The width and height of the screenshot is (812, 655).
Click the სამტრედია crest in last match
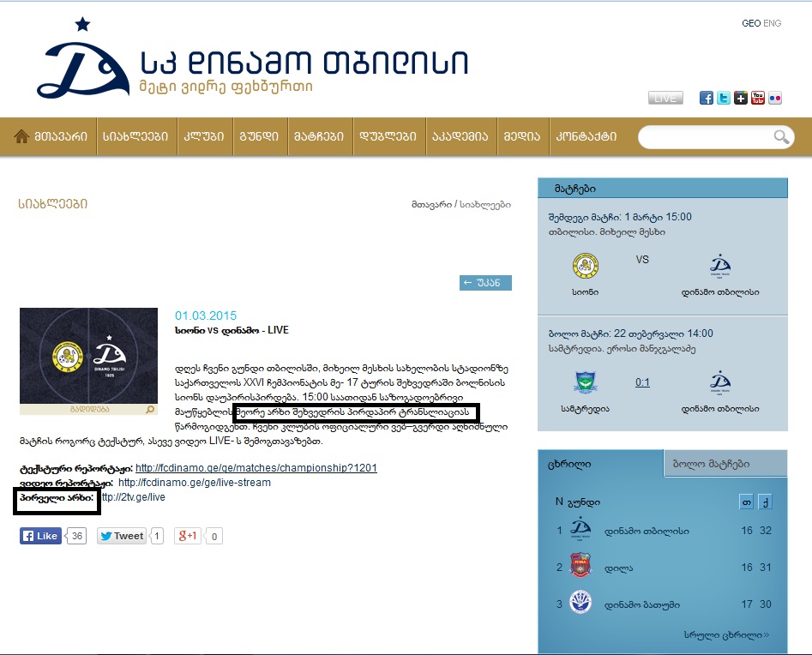click(x=586, y=382)
